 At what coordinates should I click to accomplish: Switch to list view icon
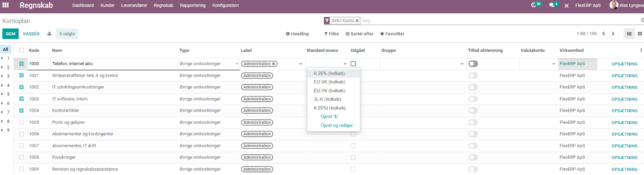pos(629,34)
